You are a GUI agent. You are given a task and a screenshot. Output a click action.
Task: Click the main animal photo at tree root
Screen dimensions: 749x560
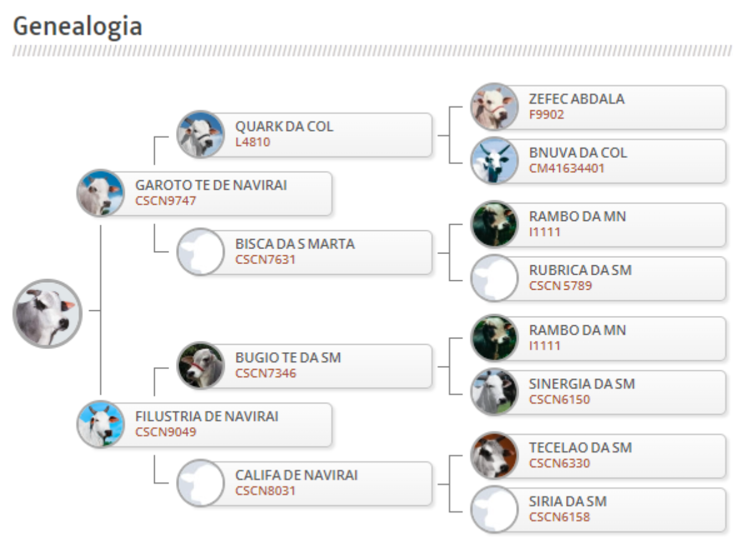[x=47, y=313]
